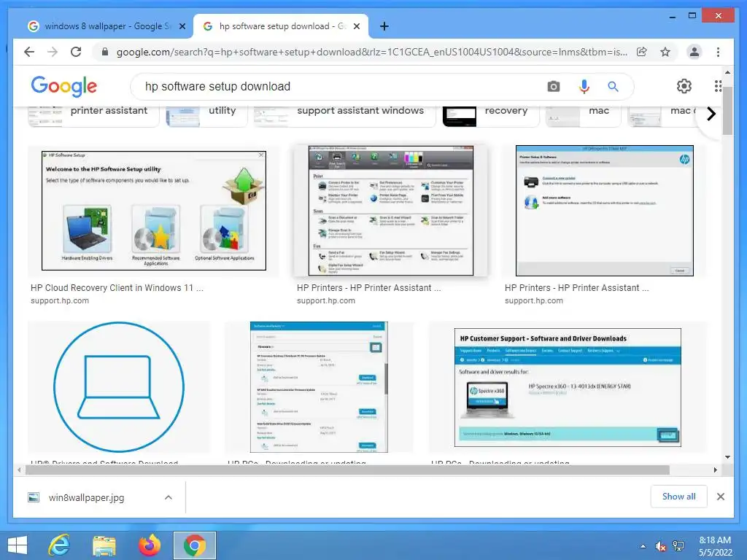Dismiss the downloads bar with the X
This screenshot has height=560, width=747.
(720, 497)
